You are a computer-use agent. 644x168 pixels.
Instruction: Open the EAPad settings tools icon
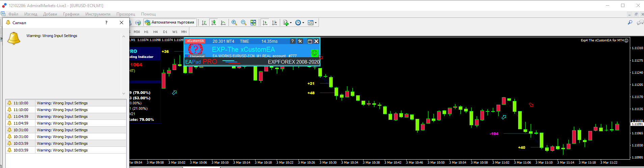pyautogui.click(x=300, y=41)
